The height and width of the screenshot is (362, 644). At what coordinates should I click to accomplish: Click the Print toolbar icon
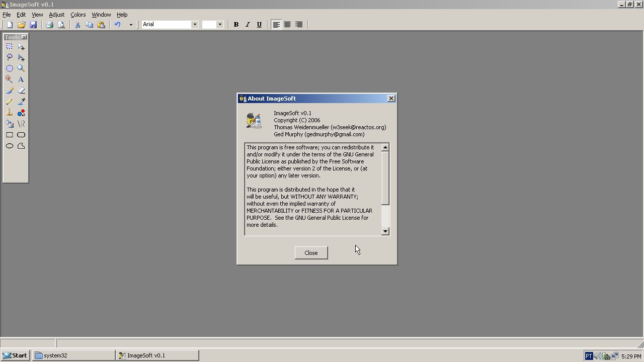coord(49,25)
